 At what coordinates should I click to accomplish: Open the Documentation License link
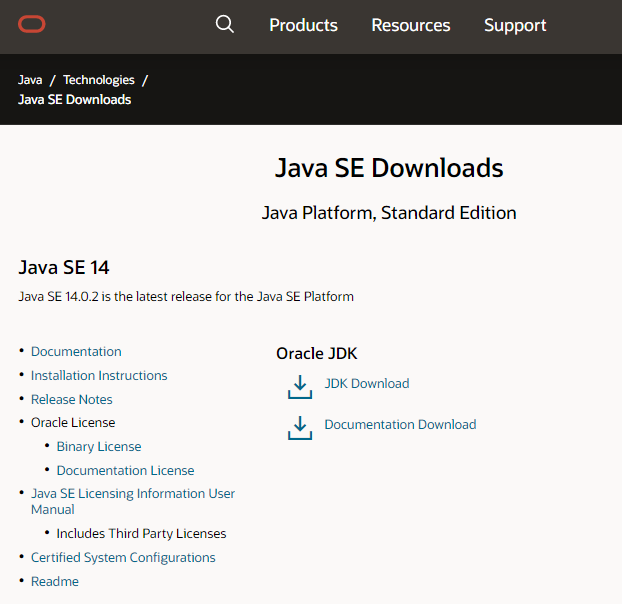pyautogui.click(x=125, y=470)
